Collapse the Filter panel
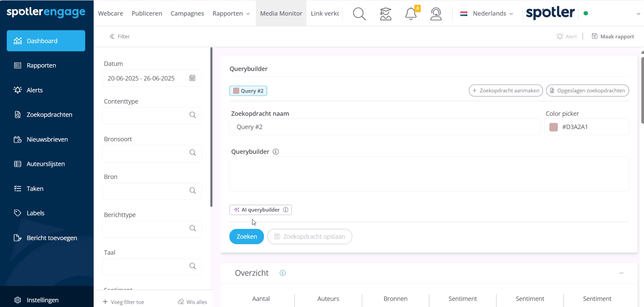This screenshot has height=307, width=644. click(x=119, y=36)
